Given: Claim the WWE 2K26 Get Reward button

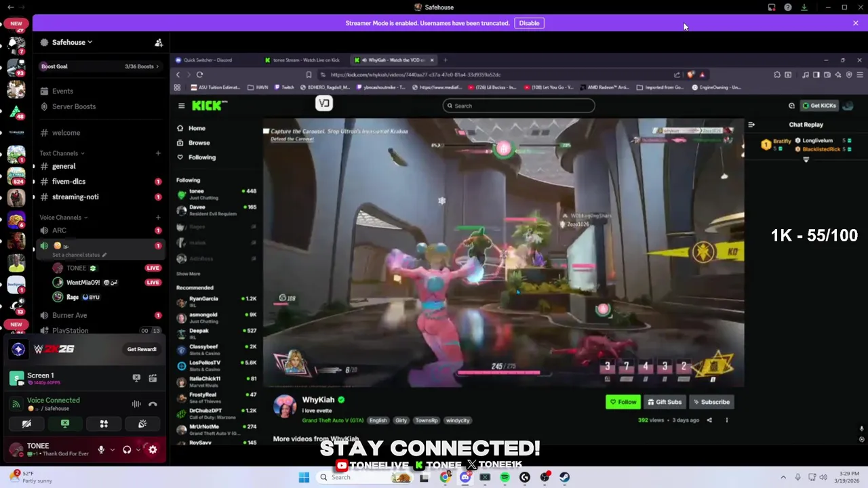Looking at the screenshot, I should (142, 349).
